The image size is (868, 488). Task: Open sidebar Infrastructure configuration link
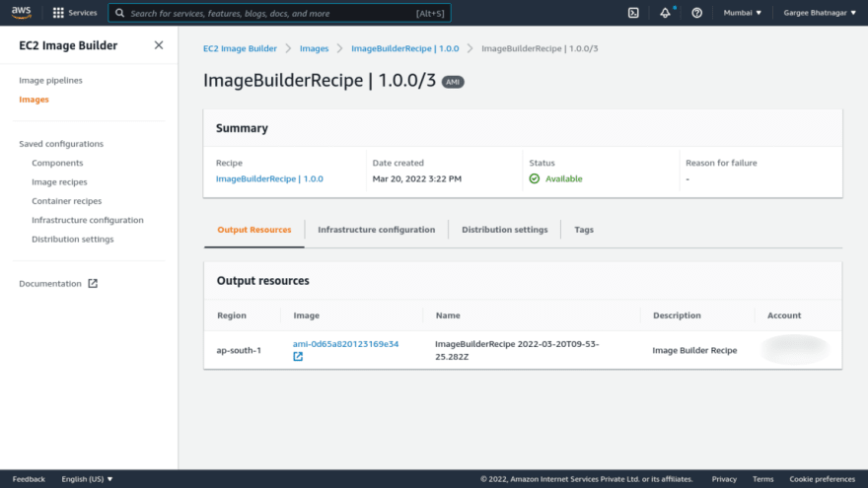pos(88,220)
